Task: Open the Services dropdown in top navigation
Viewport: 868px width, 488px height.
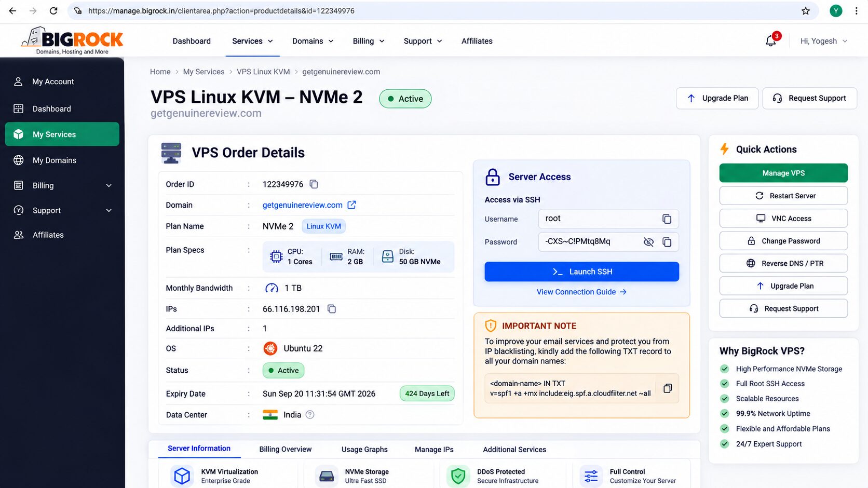Action: [x=252, y=41]
